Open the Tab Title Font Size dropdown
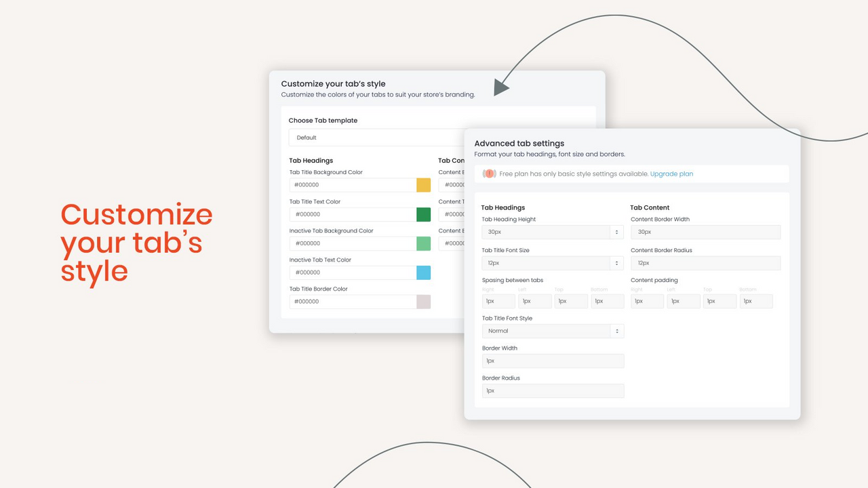The image size is (868, 488). (x=552, y=263)
